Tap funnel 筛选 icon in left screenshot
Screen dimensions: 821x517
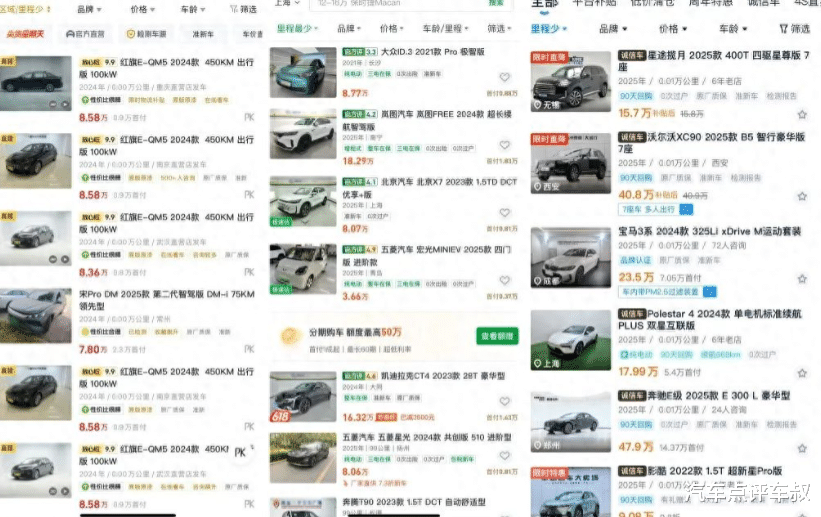click(x=234, y=9)
